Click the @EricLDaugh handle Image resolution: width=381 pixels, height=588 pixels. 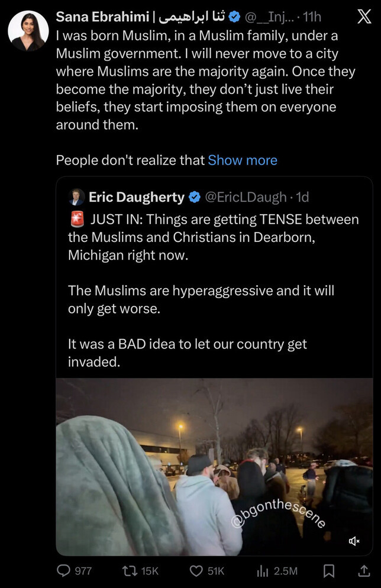pos(246,196)
